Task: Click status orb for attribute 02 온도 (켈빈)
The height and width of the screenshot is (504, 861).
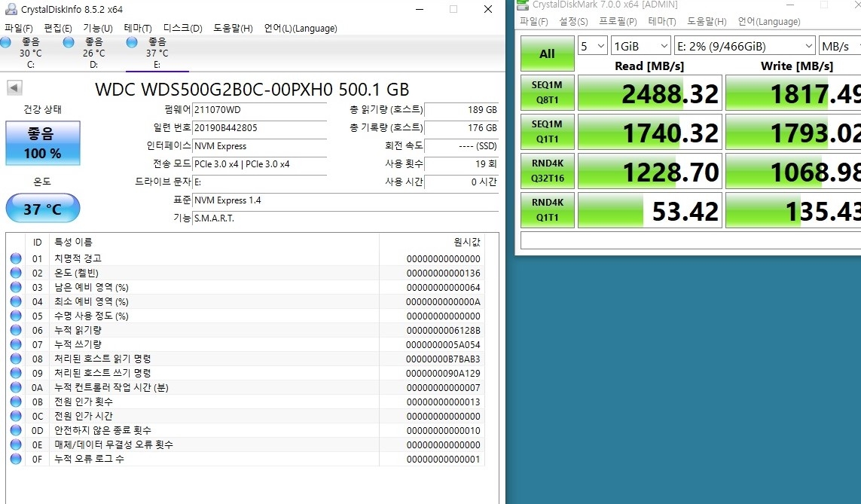Action: pyautogui.click(x=16, y=272)
